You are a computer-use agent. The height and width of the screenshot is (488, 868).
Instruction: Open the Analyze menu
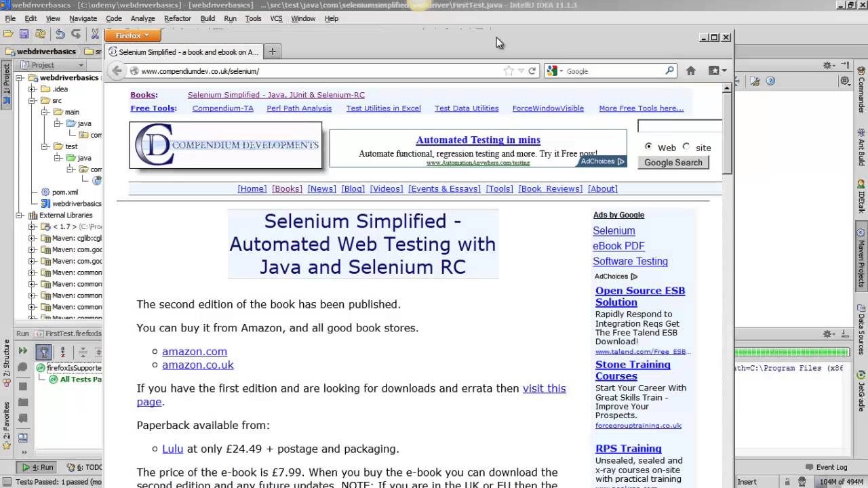(x=142, y=18)
